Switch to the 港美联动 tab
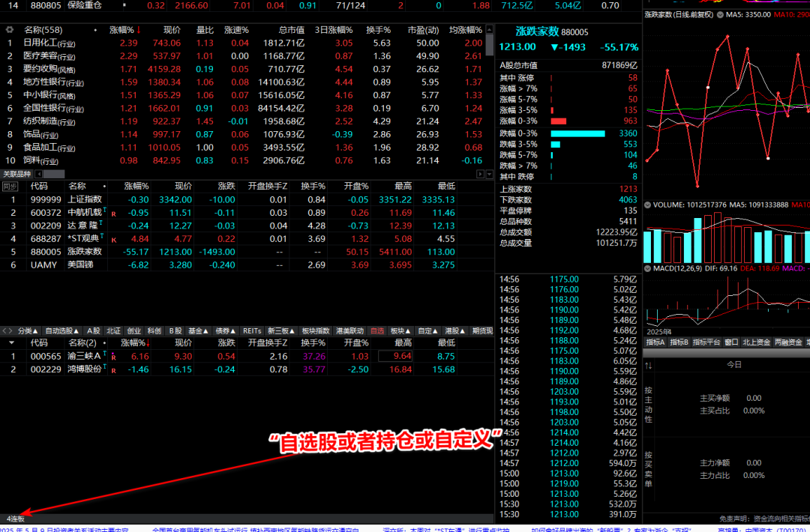 click(x=349, y=330)
